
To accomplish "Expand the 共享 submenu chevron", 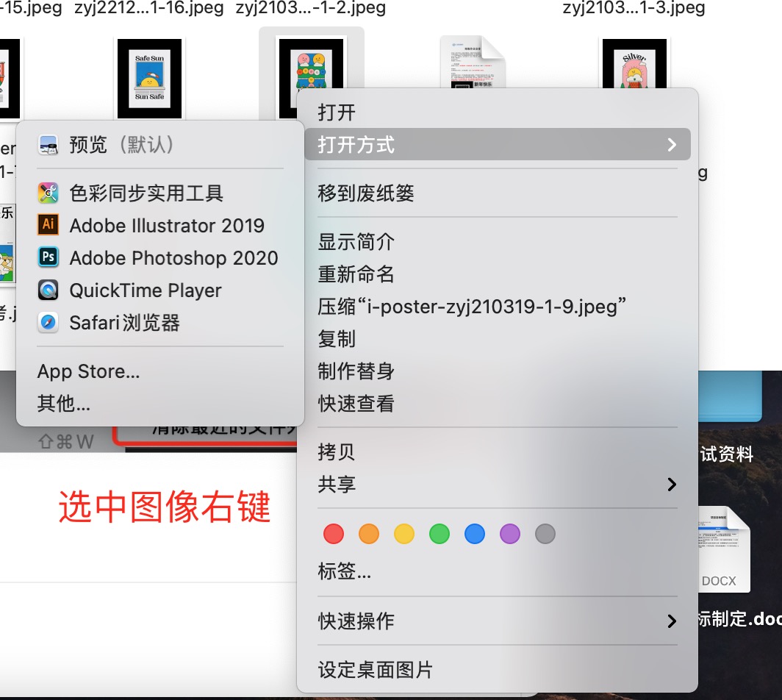I will click(671, 484).
